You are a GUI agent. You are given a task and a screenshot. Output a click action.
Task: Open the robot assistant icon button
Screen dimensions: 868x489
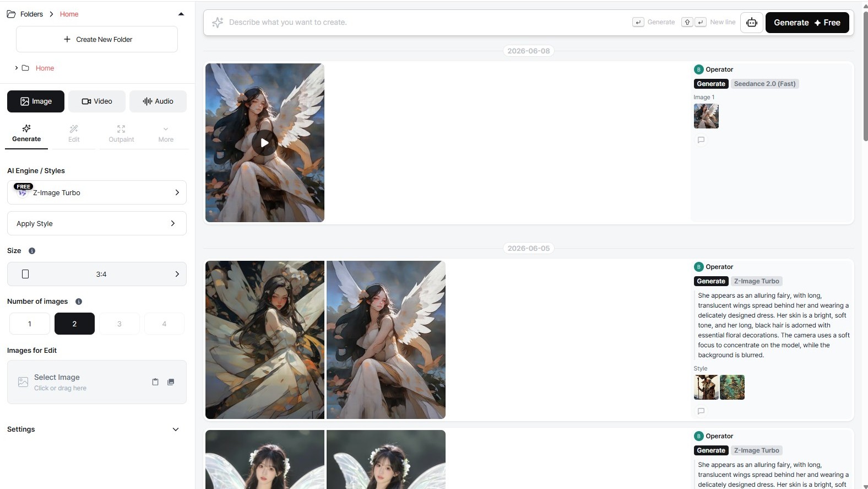coord(752,23)
